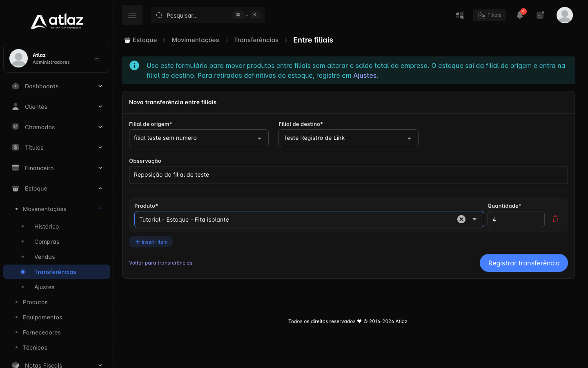
Task: Expand the Clientes menu chevron
Action: tap(100, 107)
